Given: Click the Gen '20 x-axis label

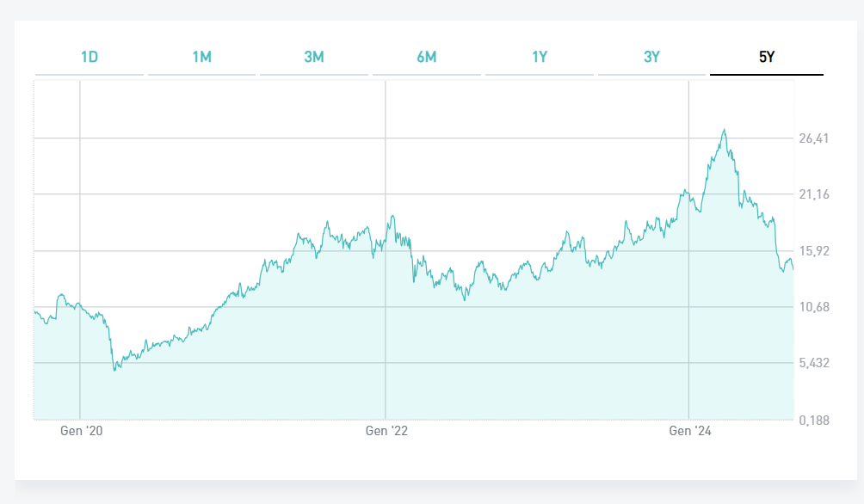Looking at the screenshot, I should click(x=82, y=431).
